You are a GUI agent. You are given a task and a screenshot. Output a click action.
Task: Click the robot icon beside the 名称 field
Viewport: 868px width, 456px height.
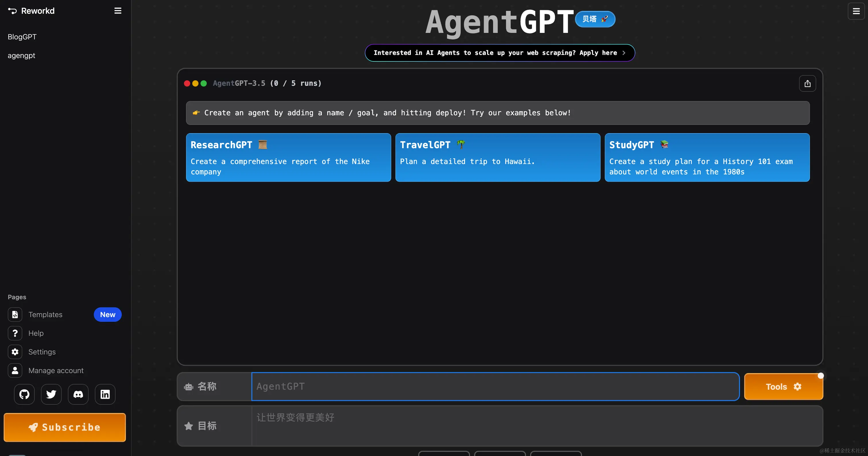point(188,386)
